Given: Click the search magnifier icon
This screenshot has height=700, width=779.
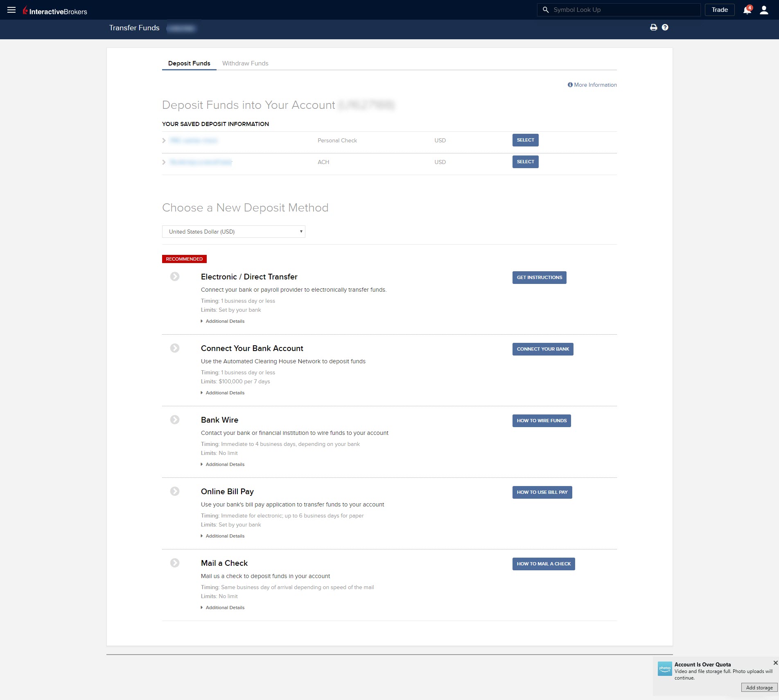Looking at the screenshot, I should pos(546,10).
